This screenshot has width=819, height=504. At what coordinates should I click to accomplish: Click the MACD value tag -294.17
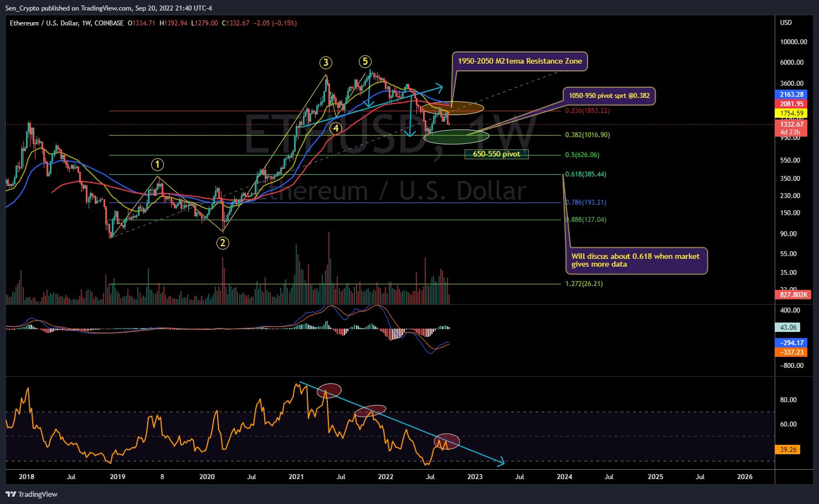tap(791, 343)
